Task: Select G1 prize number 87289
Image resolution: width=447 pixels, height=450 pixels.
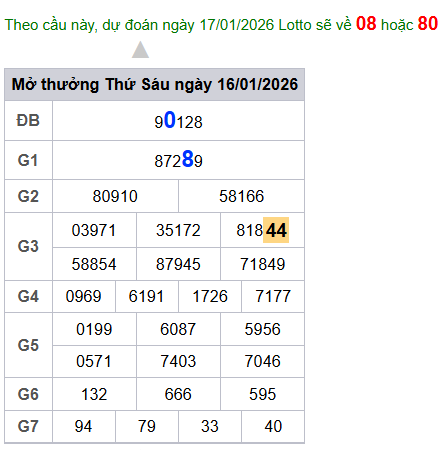Action: (x=178, y=160)
